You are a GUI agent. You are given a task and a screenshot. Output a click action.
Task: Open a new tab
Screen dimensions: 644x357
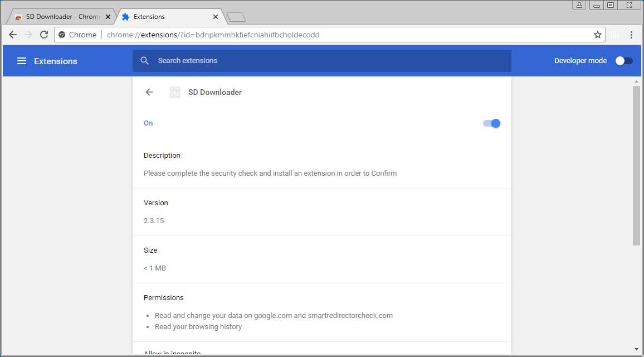(236, 17)
